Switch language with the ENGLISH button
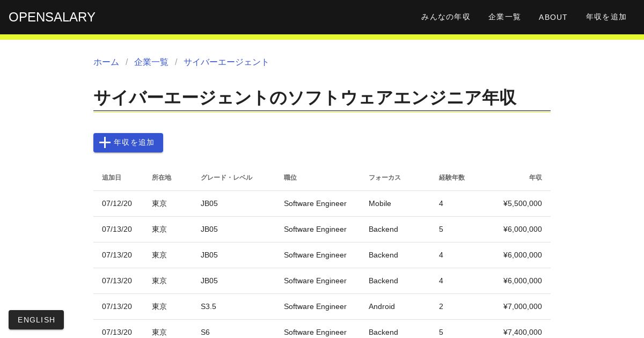Image resolution: width=644 pixels, height=338 pixels. (x=36, y=320)
